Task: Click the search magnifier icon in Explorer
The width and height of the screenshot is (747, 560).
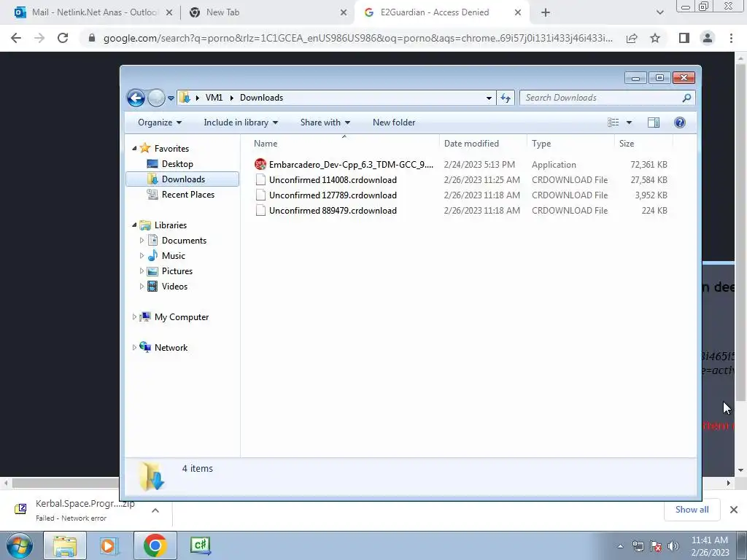Action: click(686, 98)
